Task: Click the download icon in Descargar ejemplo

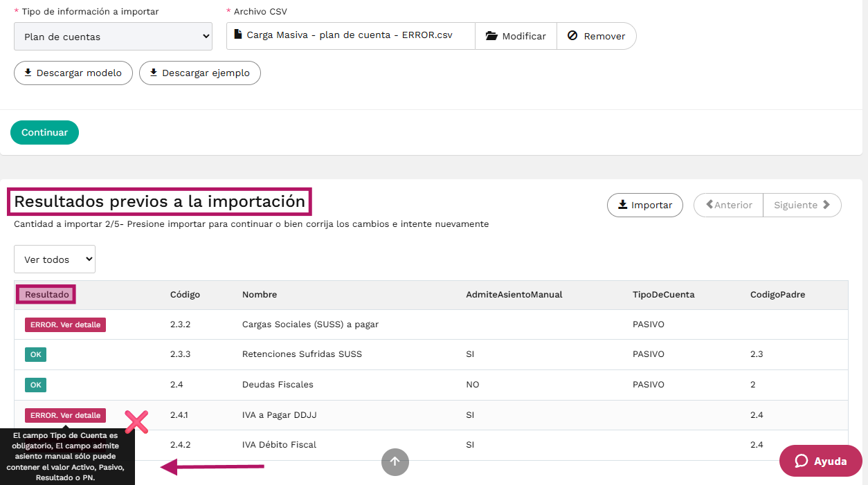Action: click(x=154, y=72)
